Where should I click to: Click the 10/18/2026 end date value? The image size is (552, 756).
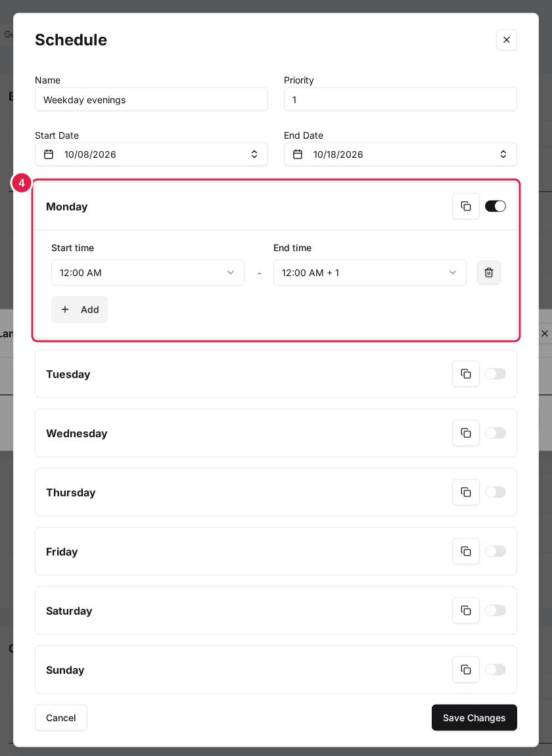338,154
